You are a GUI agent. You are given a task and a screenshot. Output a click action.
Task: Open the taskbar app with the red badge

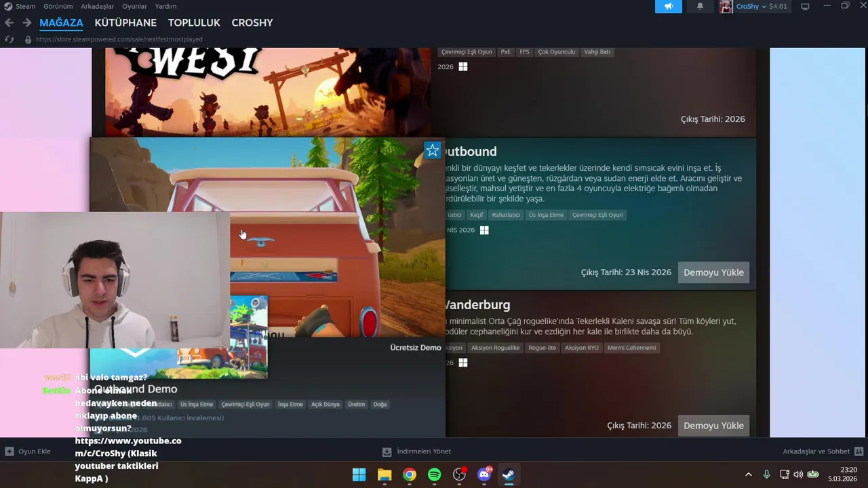tap(460, 474)
